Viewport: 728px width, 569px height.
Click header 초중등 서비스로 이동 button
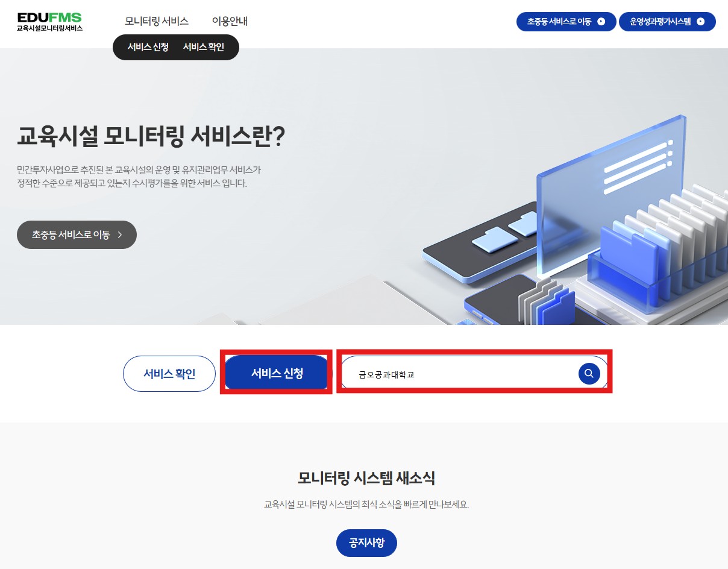(x=566, y=22)
